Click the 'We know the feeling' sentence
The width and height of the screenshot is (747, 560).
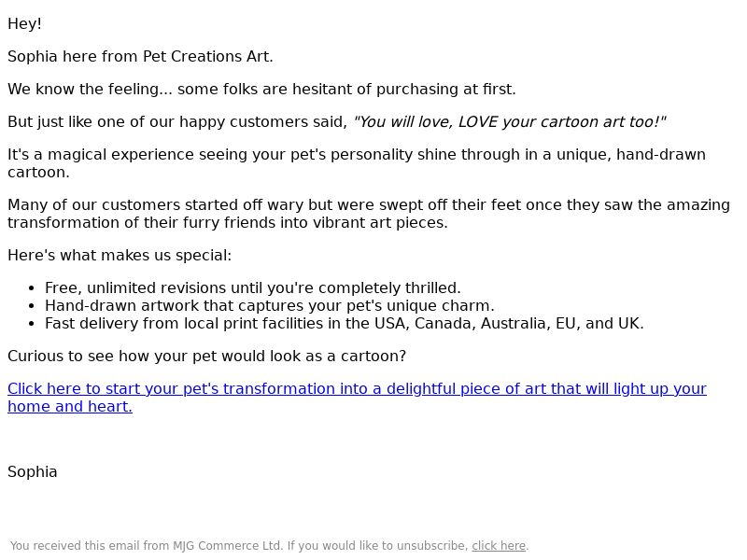pyautogui.click(x=261, y=89)
